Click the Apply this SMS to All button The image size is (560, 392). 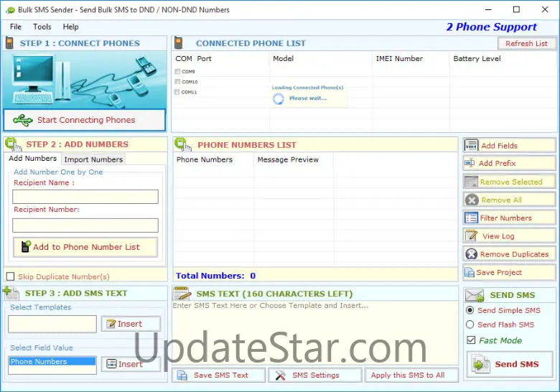(411, 375)
